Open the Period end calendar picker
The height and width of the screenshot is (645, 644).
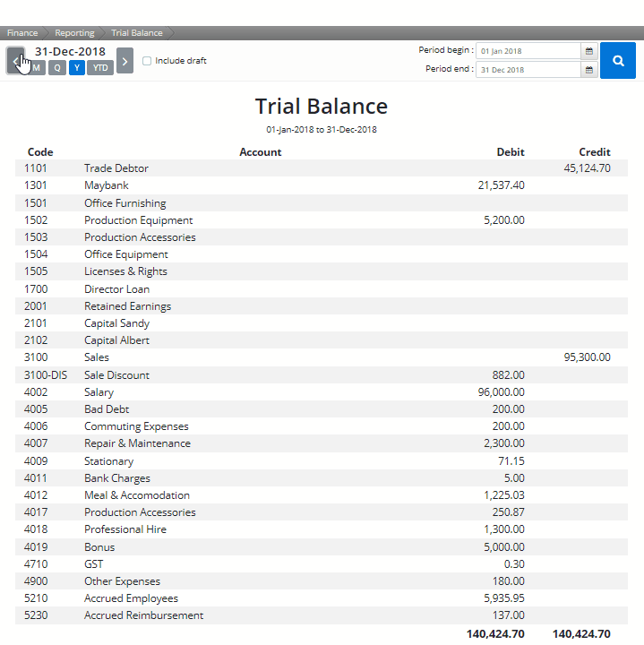(588, 70)
